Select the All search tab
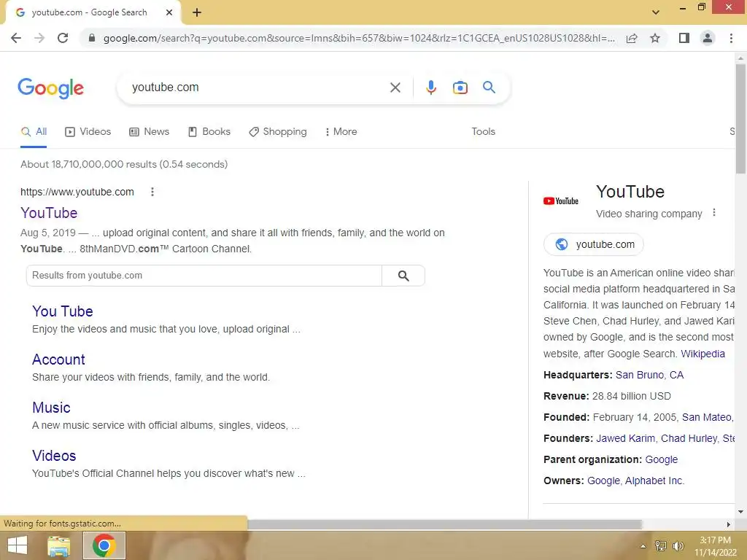This screenshot has width=747, height=560. [x=34, y=131]
